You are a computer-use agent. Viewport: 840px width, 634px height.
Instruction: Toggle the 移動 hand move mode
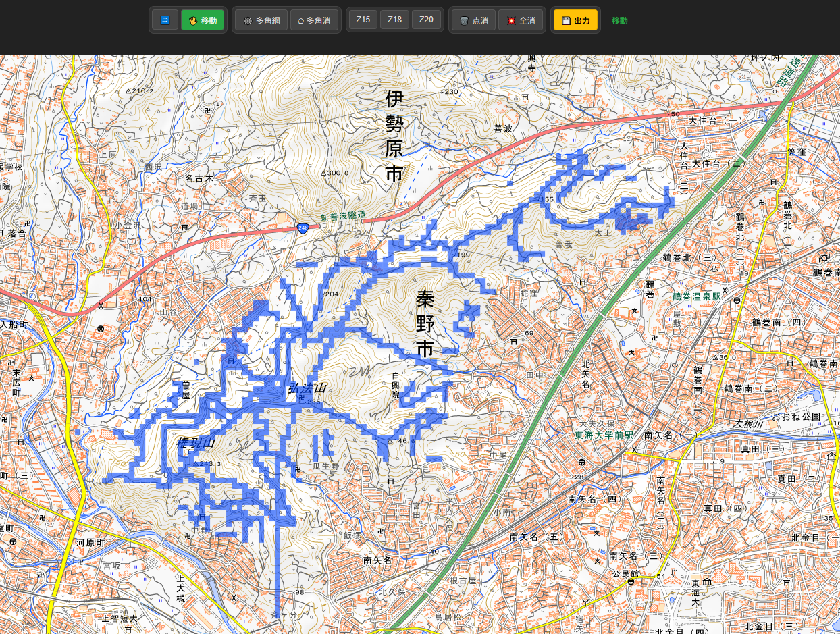click(x=203, y=20)
